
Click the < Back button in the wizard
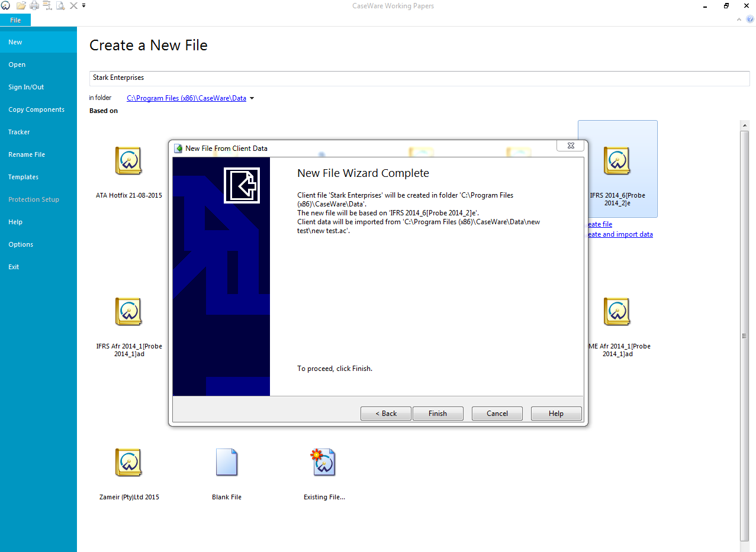[x=386, y=414]
